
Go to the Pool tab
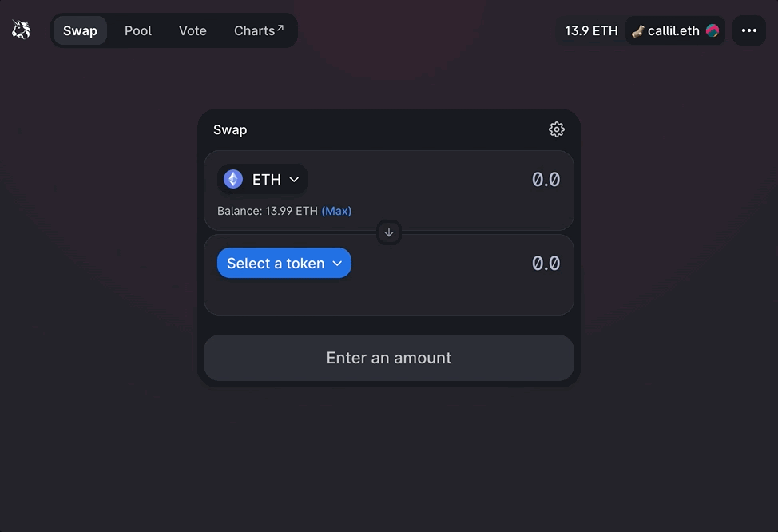coord(138,30)
